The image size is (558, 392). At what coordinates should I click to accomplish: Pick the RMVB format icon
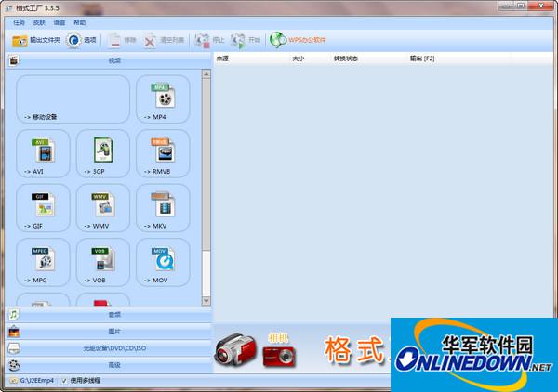tap(163, 153)
